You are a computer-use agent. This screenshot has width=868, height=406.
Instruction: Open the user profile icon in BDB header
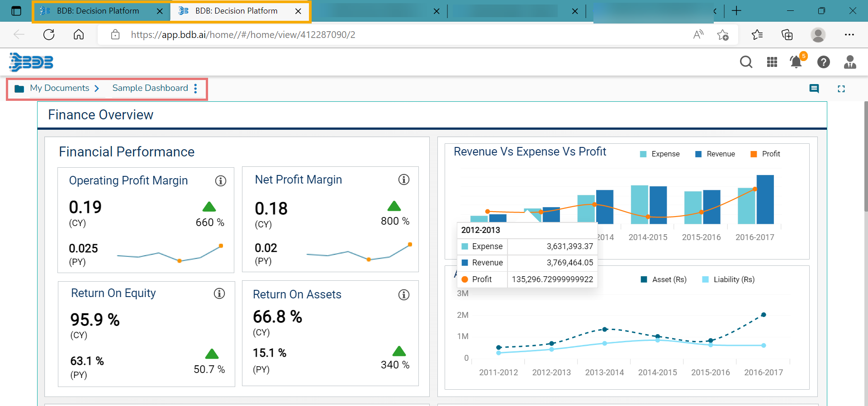(849, 62)
